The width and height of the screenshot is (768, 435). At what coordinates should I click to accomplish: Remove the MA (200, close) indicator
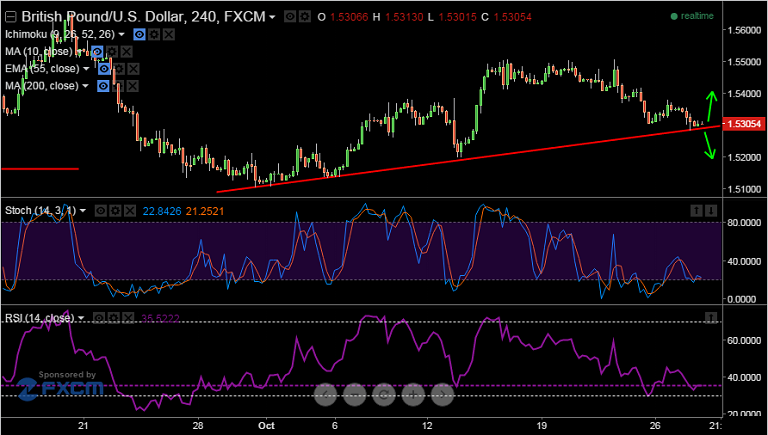click(x=132, y=86)
